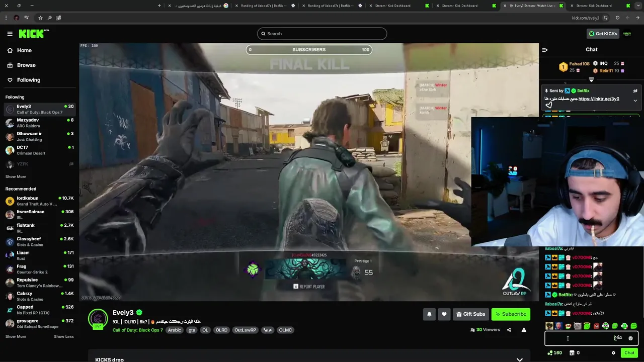
Task: Click REPORT PLAYER in the stream video
Action: [x=309, y=287]
